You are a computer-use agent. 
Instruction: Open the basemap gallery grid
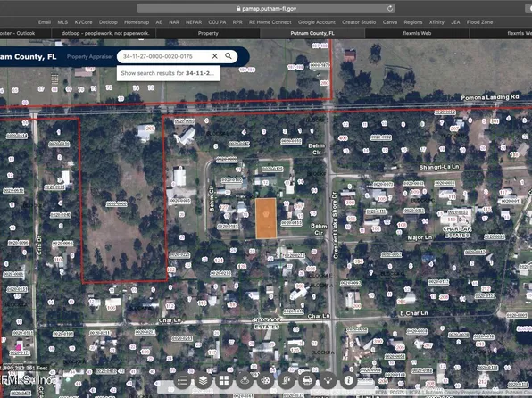pyautogui.click(x=224, y=380)
